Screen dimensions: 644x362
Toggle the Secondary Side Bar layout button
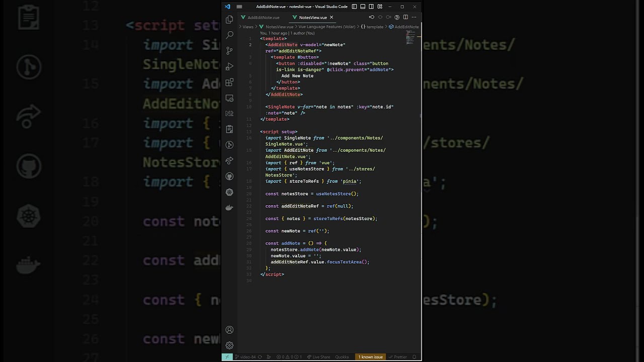click(371, 7)
